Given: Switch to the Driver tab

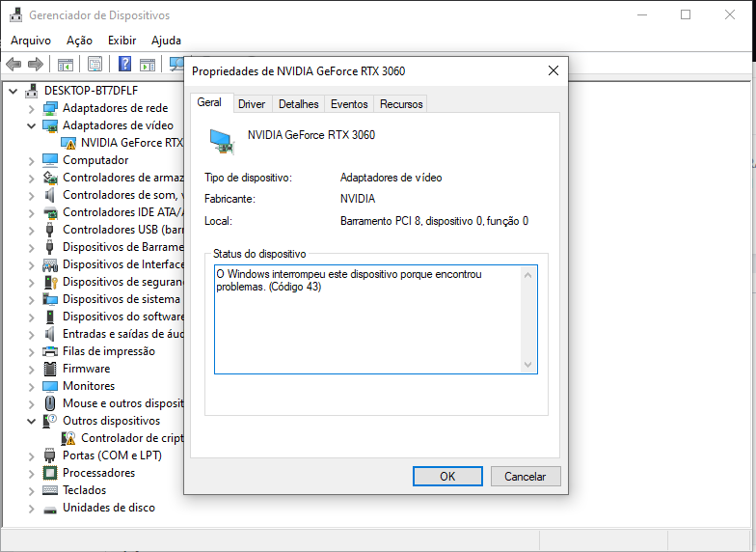Looking at the screenshot, I should [x=252, y=104].
